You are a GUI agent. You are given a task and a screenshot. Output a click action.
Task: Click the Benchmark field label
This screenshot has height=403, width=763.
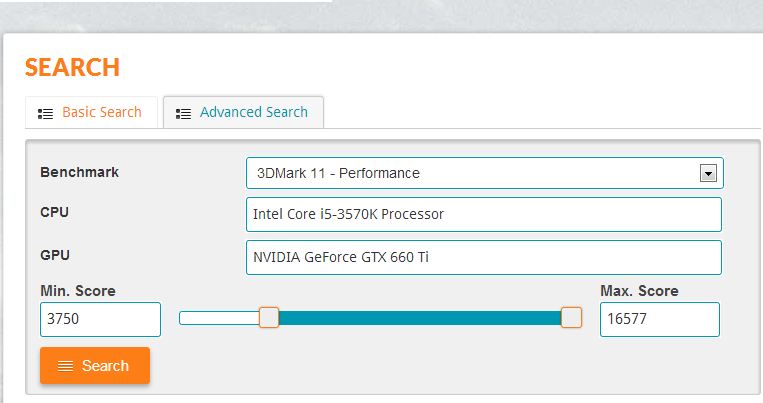79,172
